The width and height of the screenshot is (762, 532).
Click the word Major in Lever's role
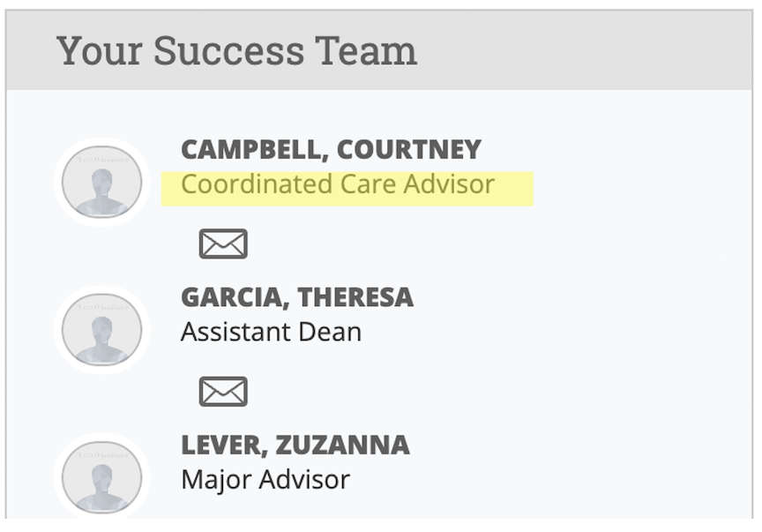tap(216, 480)
